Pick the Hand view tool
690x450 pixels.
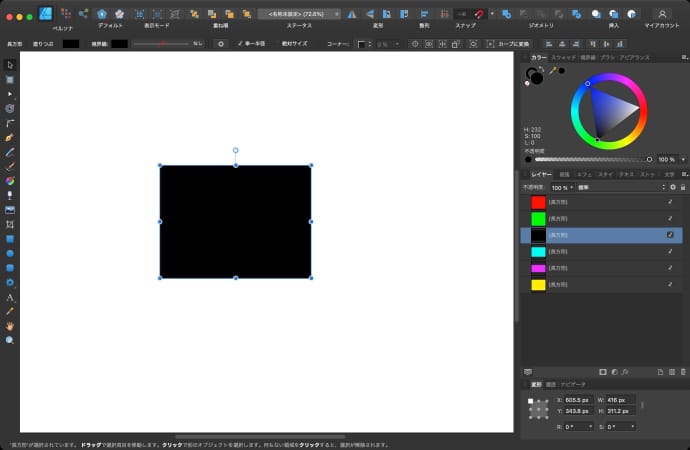point(10,326)
